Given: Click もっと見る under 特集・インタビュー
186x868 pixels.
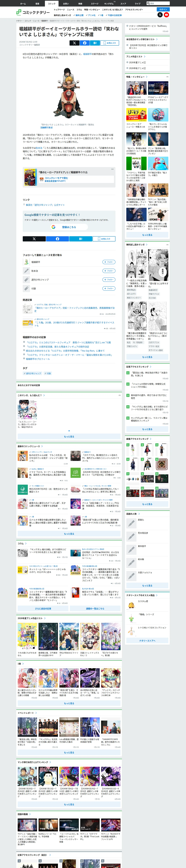Looking at the screenshot, I should pyautogui.click(x=147, y=235).
